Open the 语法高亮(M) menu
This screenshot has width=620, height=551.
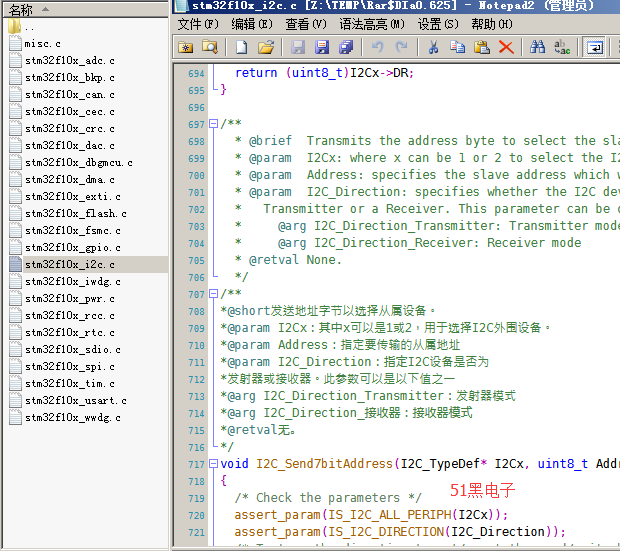tap(372, 25)
